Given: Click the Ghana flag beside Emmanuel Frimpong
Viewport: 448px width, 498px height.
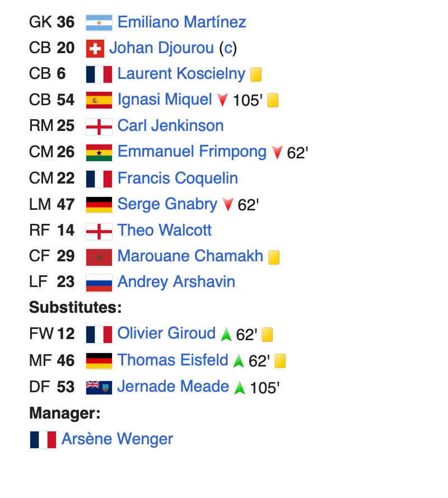Looking at the screenshot, I should (x=99, y=152).
